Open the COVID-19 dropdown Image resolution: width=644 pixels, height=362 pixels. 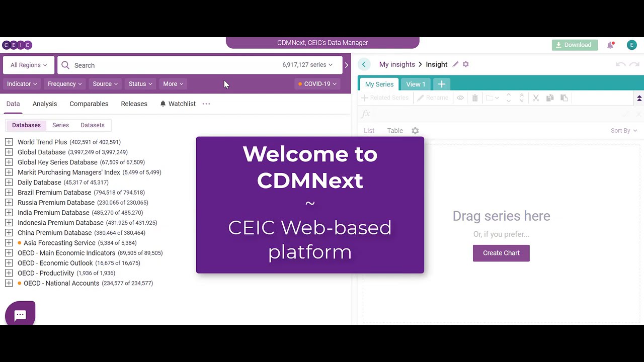tap(317, 84)
